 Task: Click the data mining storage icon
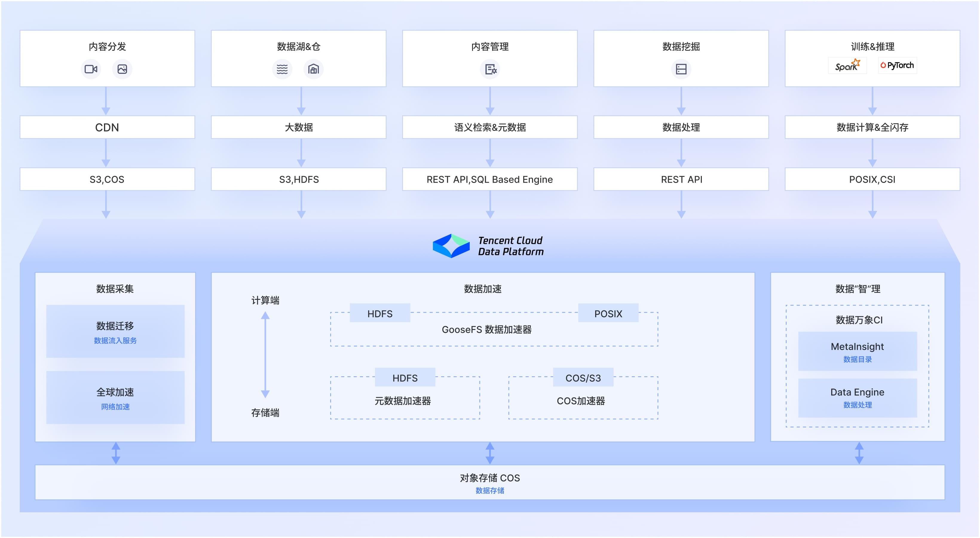point(681,69)
